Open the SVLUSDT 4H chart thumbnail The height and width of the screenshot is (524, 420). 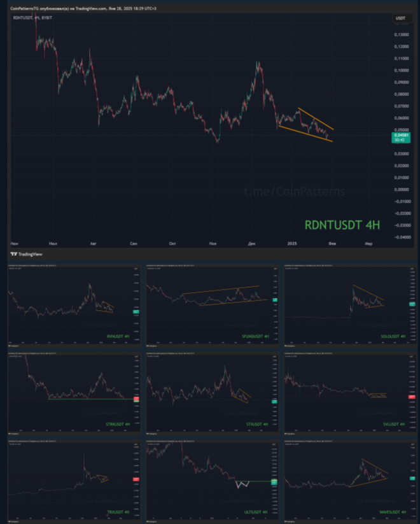[351, 393]
